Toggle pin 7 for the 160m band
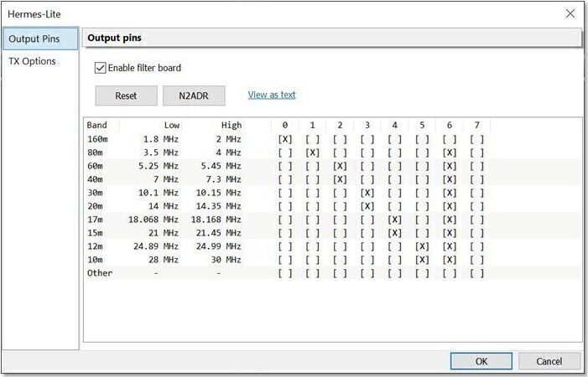This screenshot has height=377, width=588. 476,139
